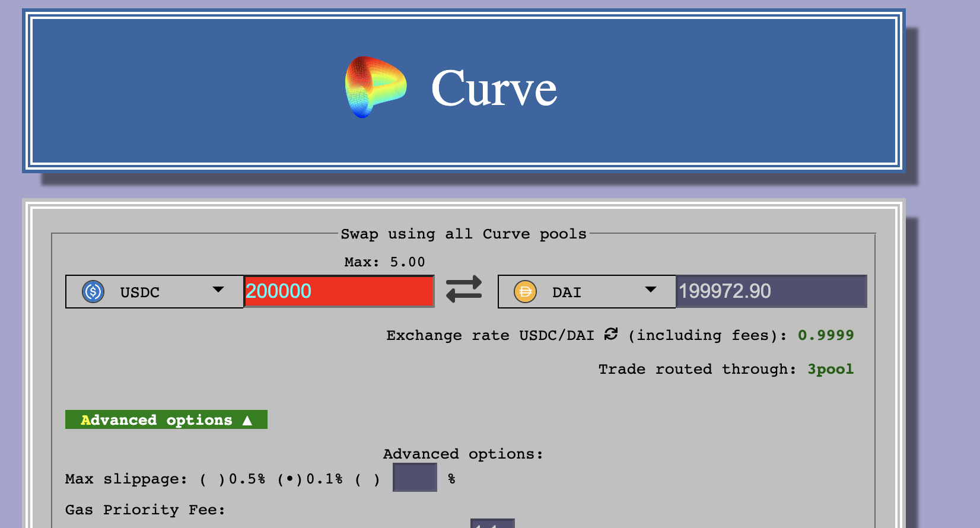Click the 0.9999 exchange rate value
This screenshot has height=528, width=980.
pyautogui.click(x=826, y=335)
